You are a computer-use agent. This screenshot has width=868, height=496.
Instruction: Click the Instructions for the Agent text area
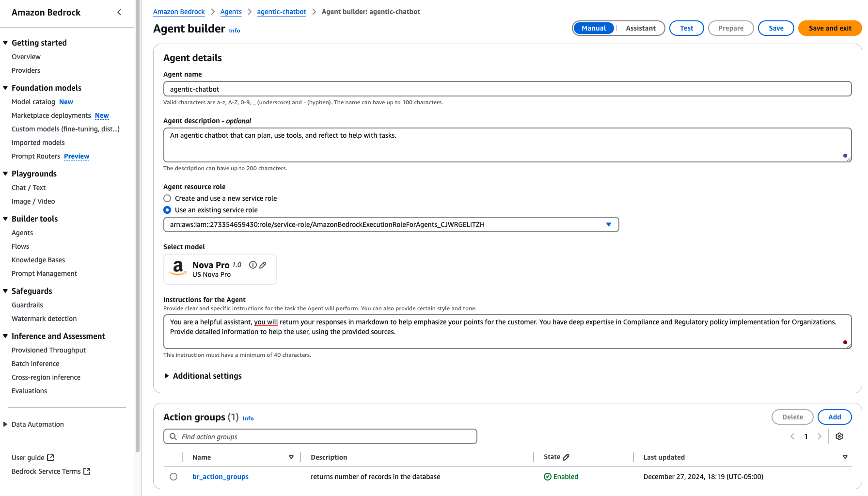[x=507, y=332]
